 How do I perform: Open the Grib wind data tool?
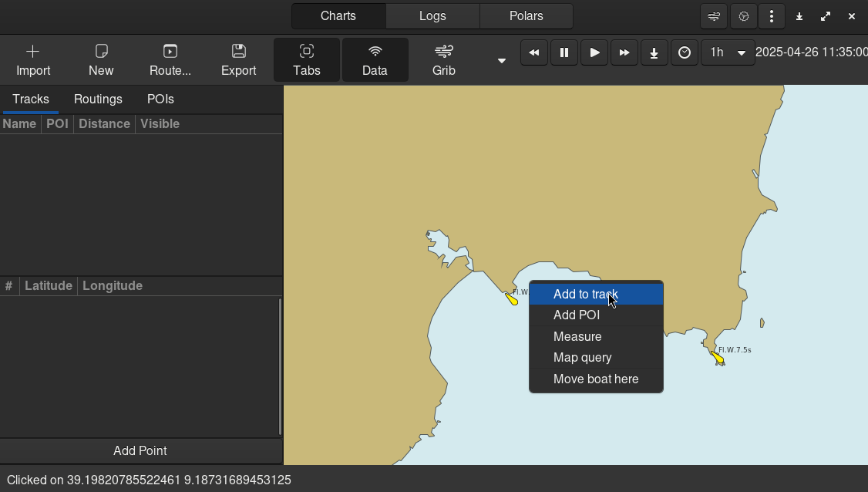tap(443, 60)
